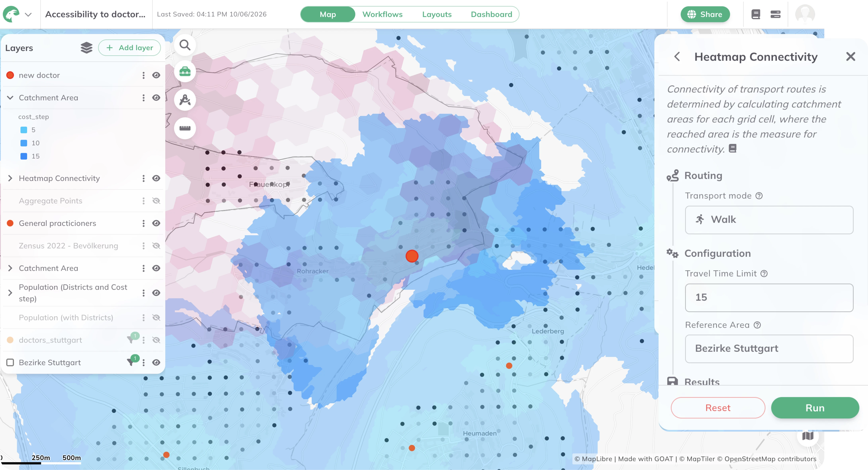Screen dimensions: 868x470
Task: Click the cost_step 10 color swatch
Action: (23, 143)
